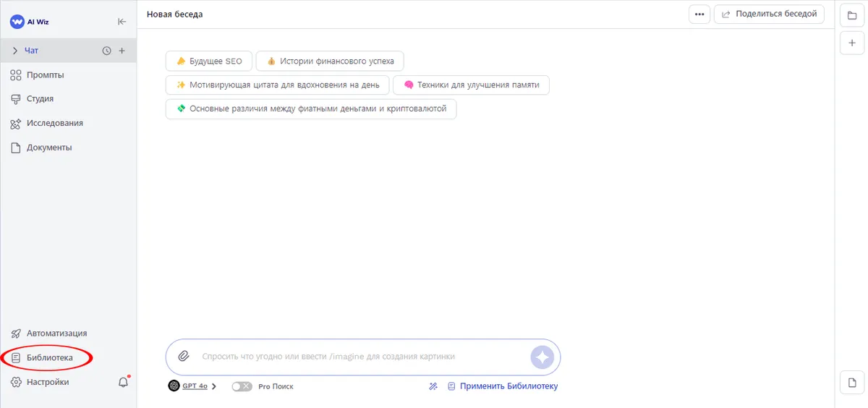The height and width of the screenshot is (408, 868).
Task: Open notifications bell icon
Action: tap(123, 383)
